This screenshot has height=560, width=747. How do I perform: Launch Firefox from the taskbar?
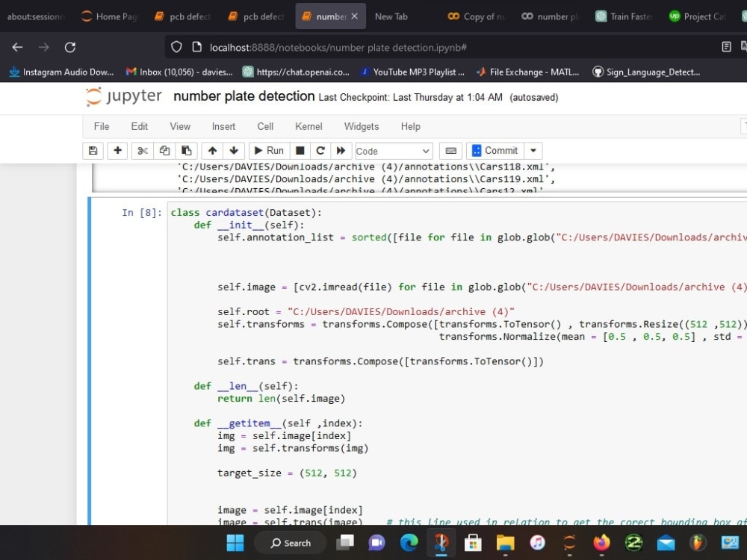pyautogui.click(x=601, y=543)
